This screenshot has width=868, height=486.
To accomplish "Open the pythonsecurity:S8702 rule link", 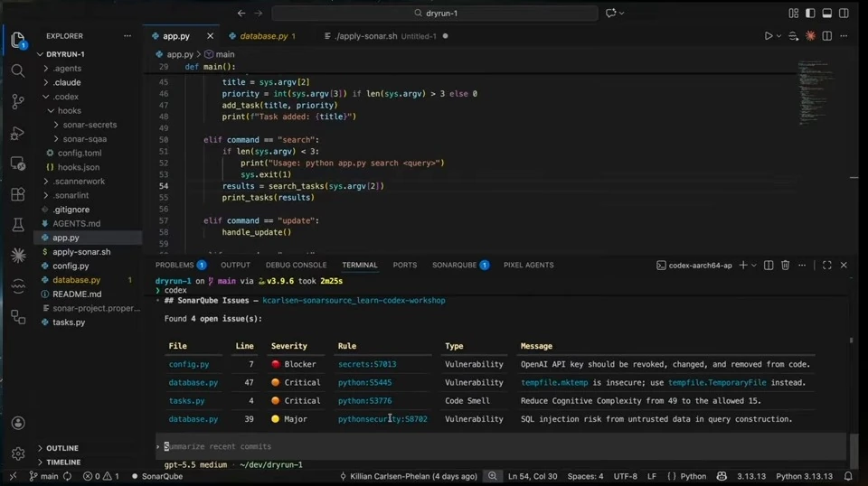I will pyautogui.click(x=382, y=419).
